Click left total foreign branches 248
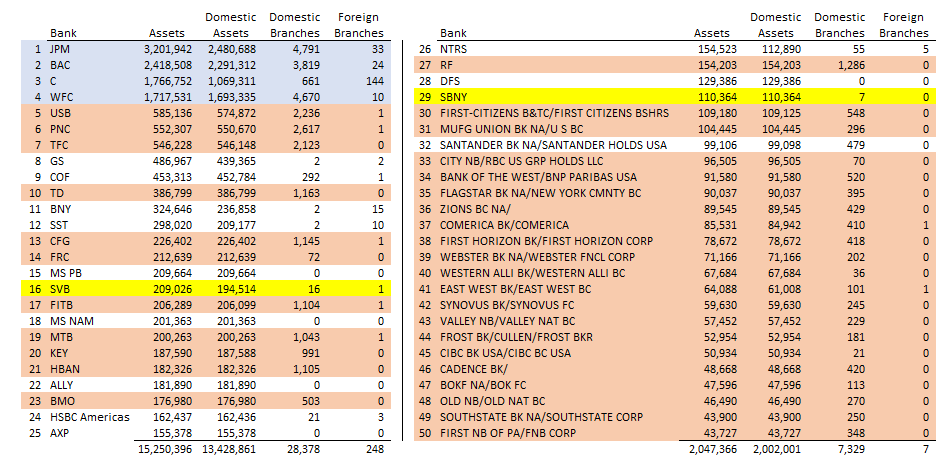Viewport: 950px width, 465px height. 376,449
